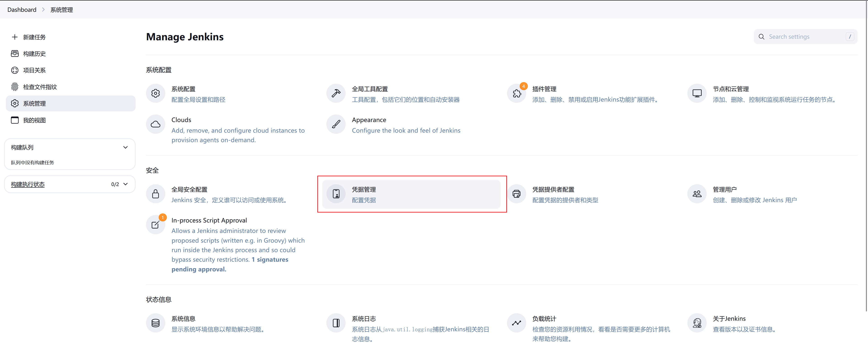
Task: Click the 插件管理 puzzle piece icon
Action: pyautogui.click(x=517, y=93)
